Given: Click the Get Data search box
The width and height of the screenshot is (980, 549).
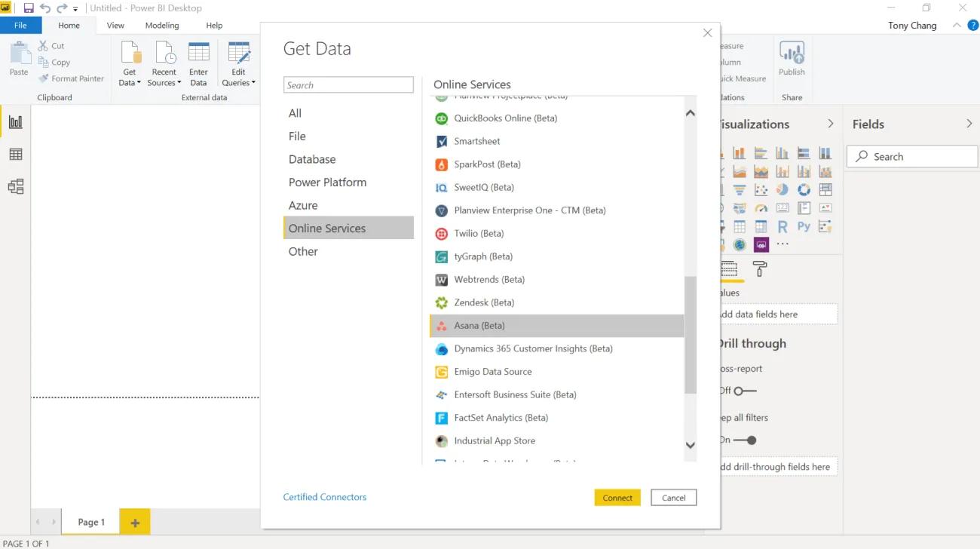Looking at the screenshot, I should pyautogui.click(x=348, y=84).
